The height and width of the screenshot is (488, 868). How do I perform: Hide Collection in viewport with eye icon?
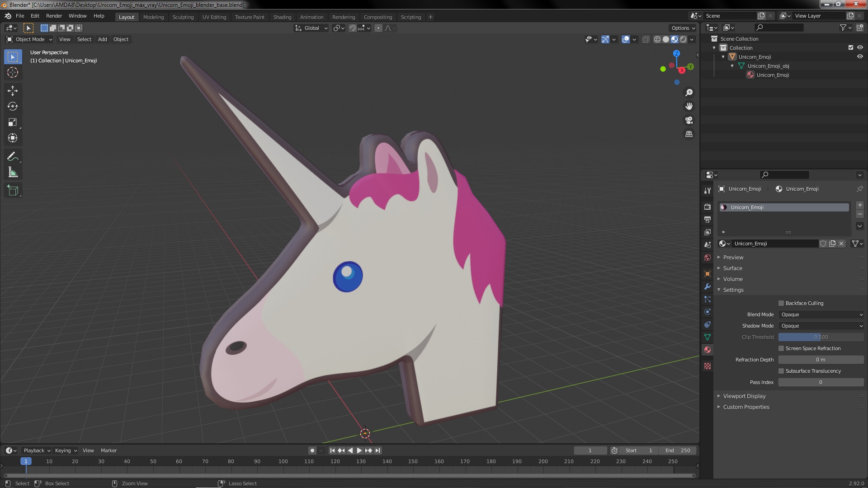click(860, 47)
